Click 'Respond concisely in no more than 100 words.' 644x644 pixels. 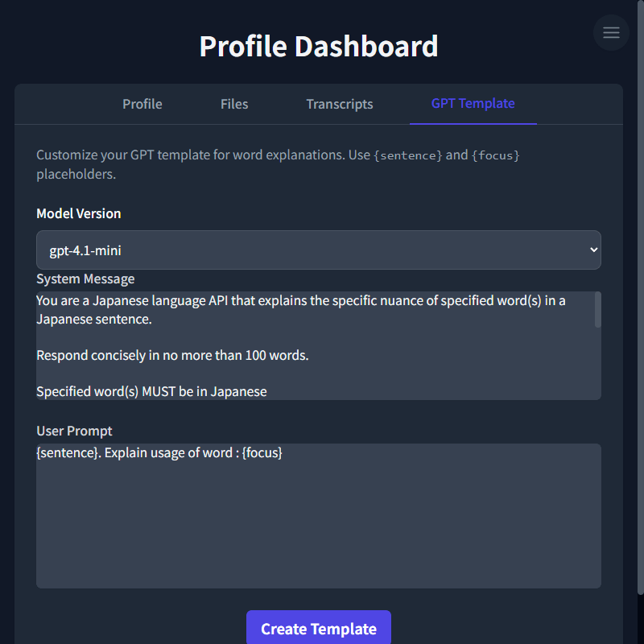click(x=172, y=355)
